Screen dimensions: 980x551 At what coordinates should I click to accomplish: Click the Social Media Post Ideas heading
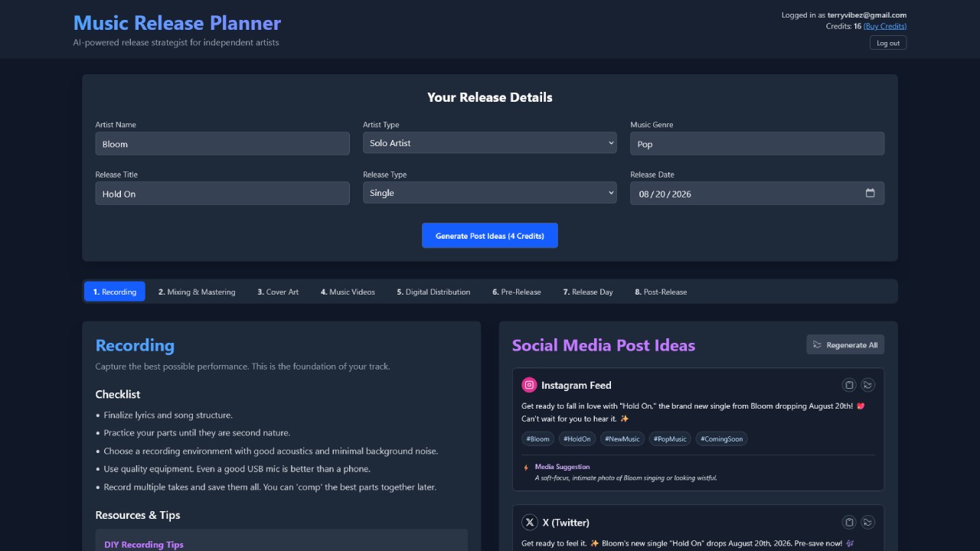click(603, 345)
